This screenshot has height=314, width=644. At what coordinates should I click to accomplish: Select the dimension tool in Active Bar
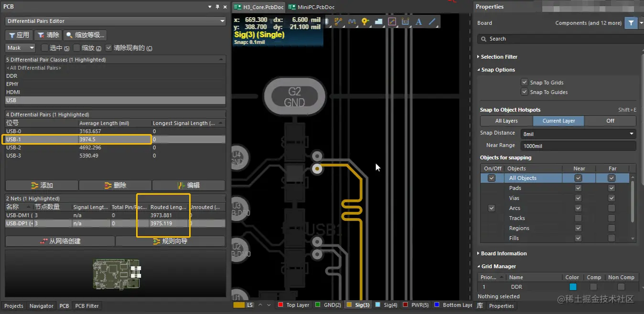tap(405, 21)
